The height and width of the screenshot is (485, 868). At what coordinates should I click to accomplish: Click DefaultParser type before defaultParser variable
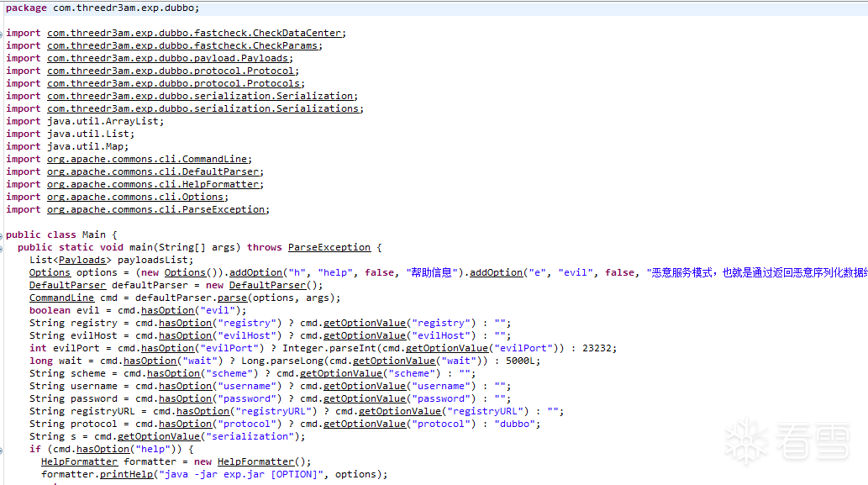[x=67, y=286]
